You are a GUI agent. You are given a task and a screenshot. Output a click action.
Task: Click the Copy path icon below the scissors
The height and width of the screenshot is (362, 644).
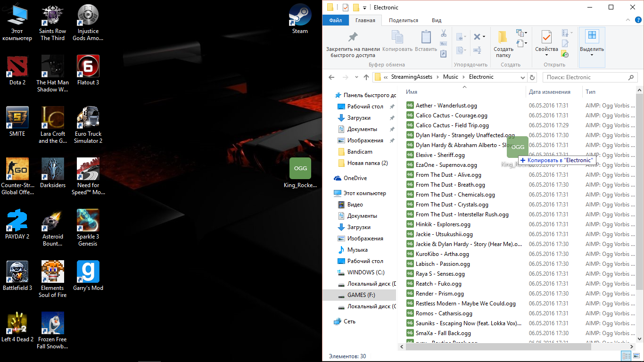(444, 44)
